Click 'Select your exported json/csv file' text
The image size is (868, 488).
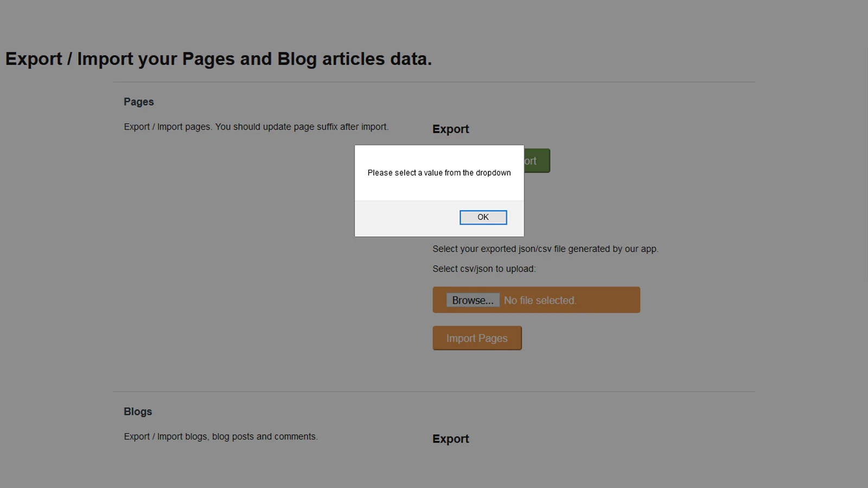click(x=545, y=249)
